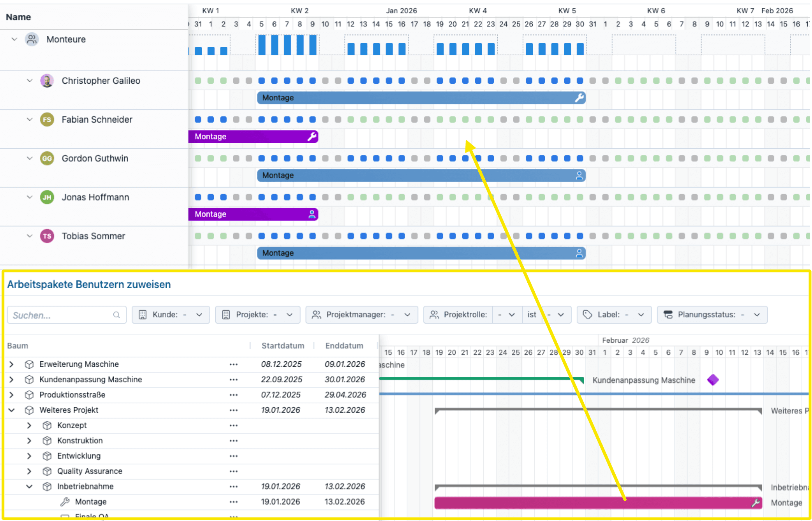812x521 pixels.
Task: Open options menu for Kundenanpassung Maschine row
Action: click(x=233, y=380)
